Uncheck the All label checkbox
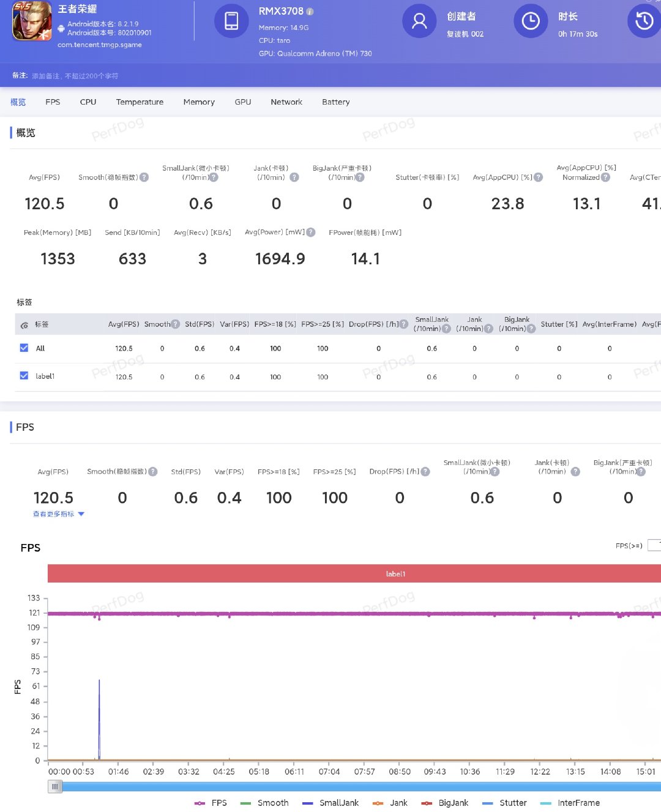 coord(24,348)
